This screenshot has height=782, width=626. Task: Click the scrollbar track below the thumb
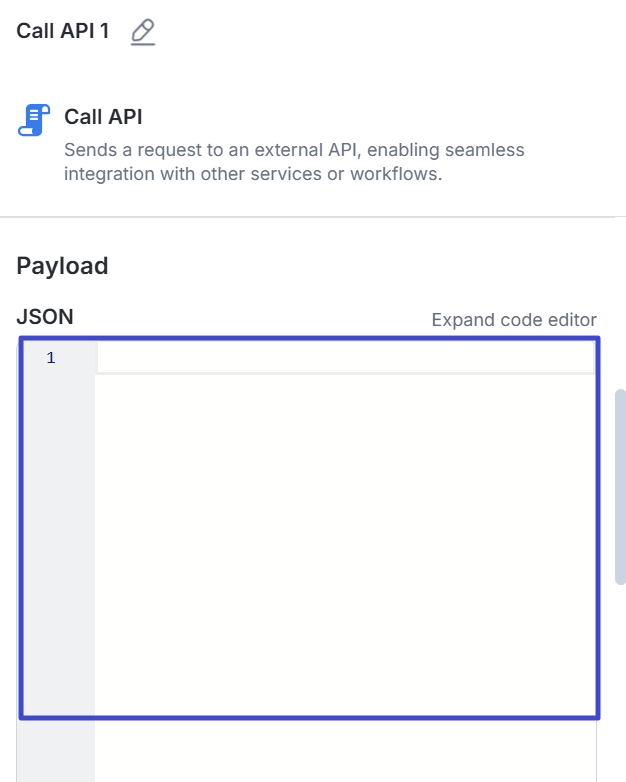coord(620,680)
